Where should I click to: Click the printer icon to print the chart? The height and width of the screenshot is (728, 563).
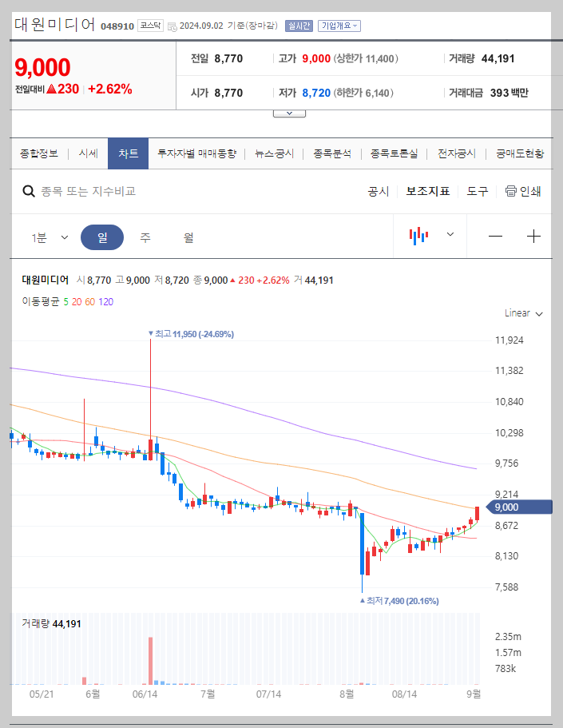509,192
